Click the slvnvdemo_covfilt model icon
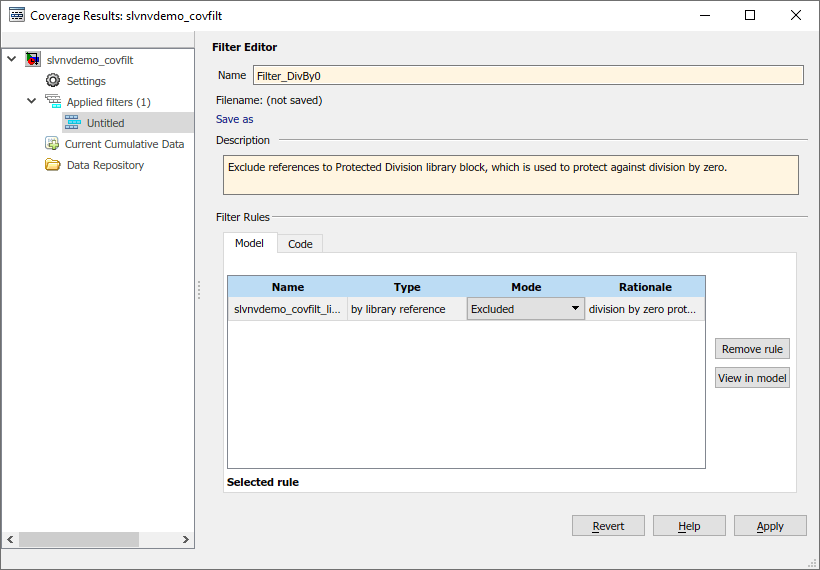The image size is (820, 570). tap(33, 60)
